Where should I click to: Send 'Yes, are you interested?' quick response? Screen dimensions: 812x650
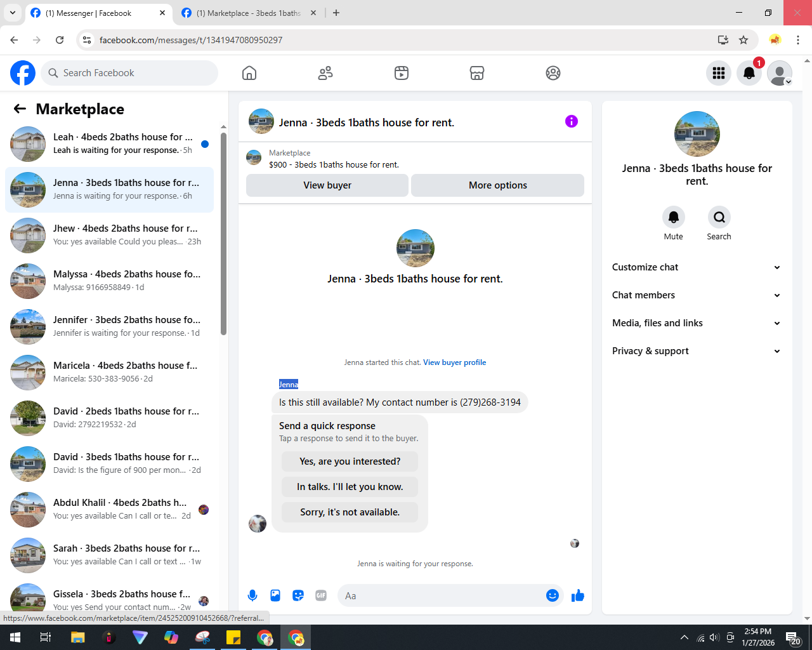click(350, 461)
